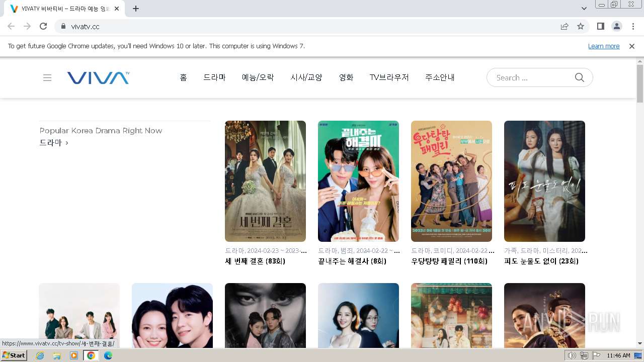Click second-row poster of smiling couple

tap(172, 316)
